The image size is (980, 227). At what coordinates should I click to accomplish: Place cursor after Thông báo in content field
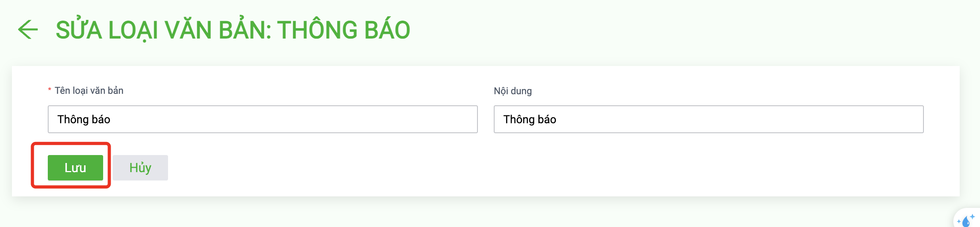click(x=557, y=119)
